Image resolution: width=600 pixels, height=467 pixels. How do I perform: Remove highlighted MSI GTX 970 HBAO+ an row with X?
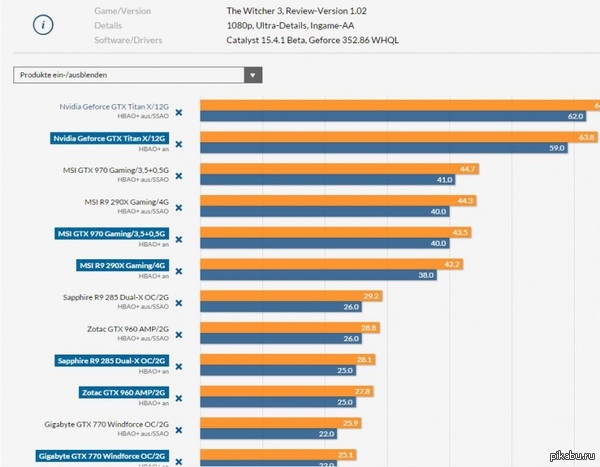click(x=179, y=240)
